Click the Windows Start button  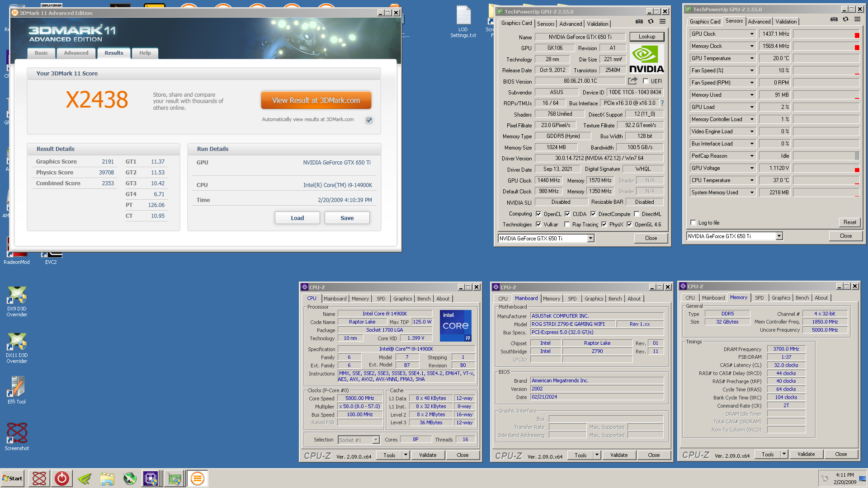pyautogui.click(x=13, y=479)
